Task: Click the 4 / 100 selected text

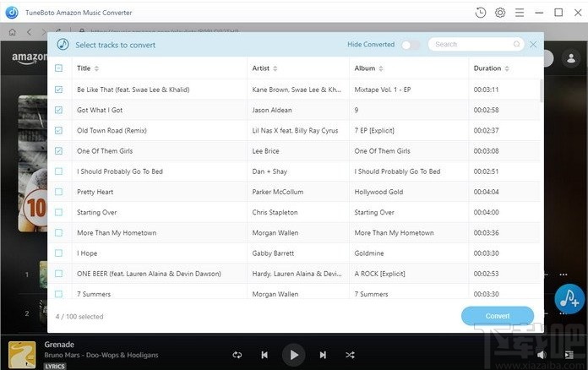Action: (79, 317)
